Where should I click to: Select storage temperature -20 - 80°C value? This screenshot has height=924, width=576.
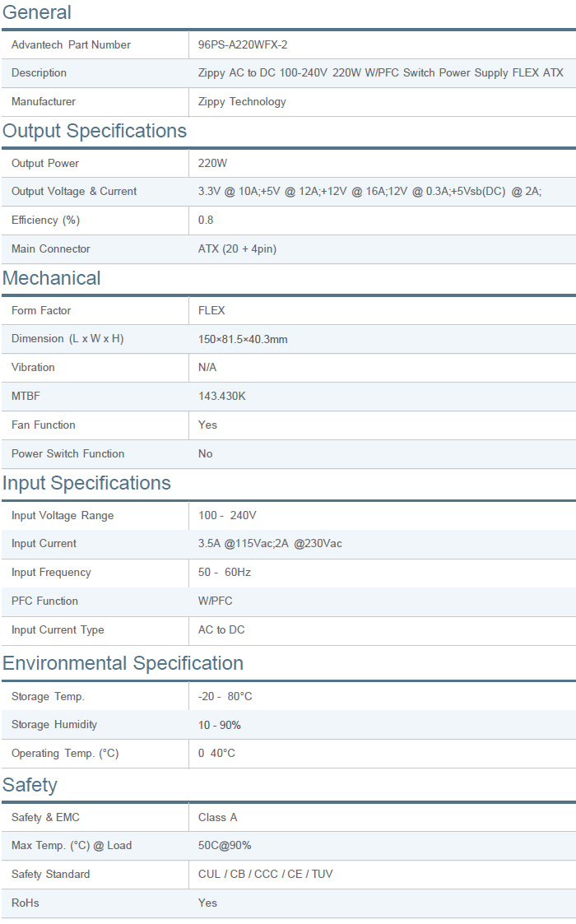pos(225,697)
